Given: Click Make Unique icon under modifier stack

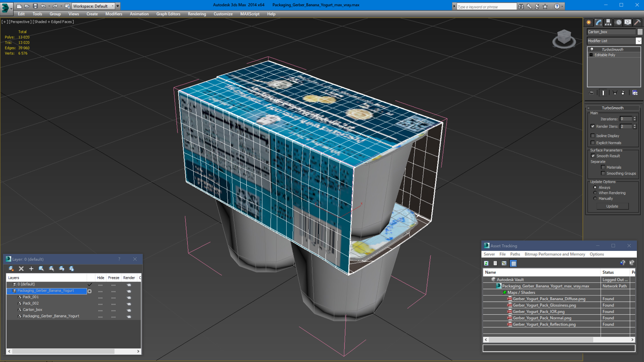Looking at the screenshot, I should 615,93.
